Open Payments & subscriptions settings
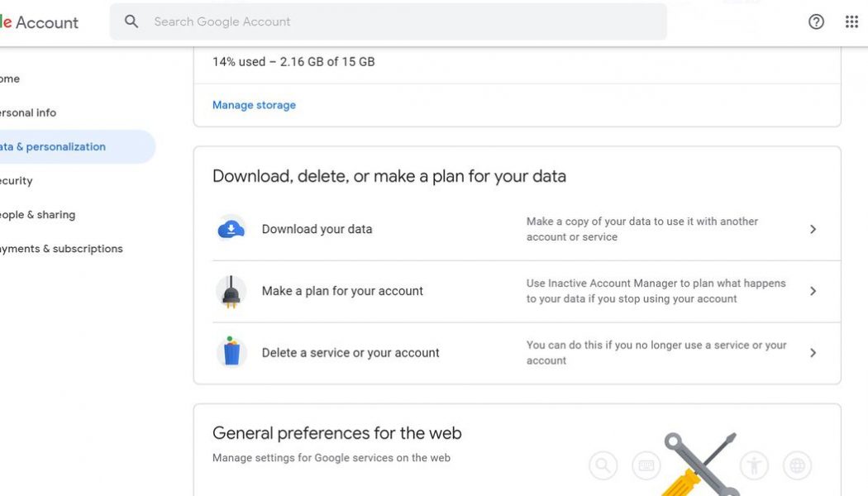 (x=61, y=248)
